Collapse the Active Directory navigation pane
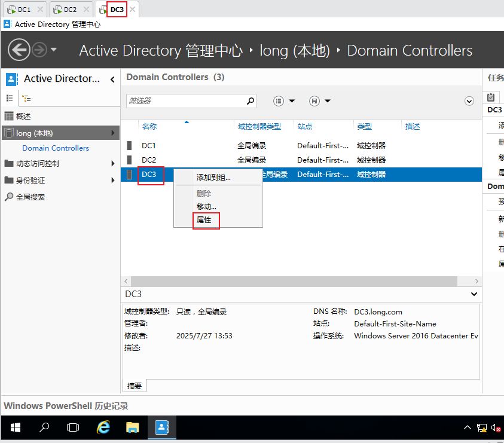 112,80
